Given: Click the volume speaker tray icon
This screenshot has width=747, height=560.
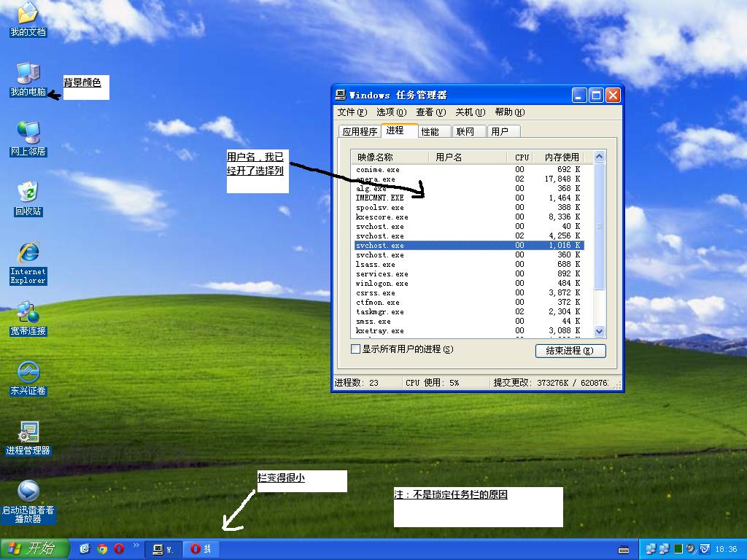Looking at the screenshot, I should pyautogui.click(x=691, y=549).
